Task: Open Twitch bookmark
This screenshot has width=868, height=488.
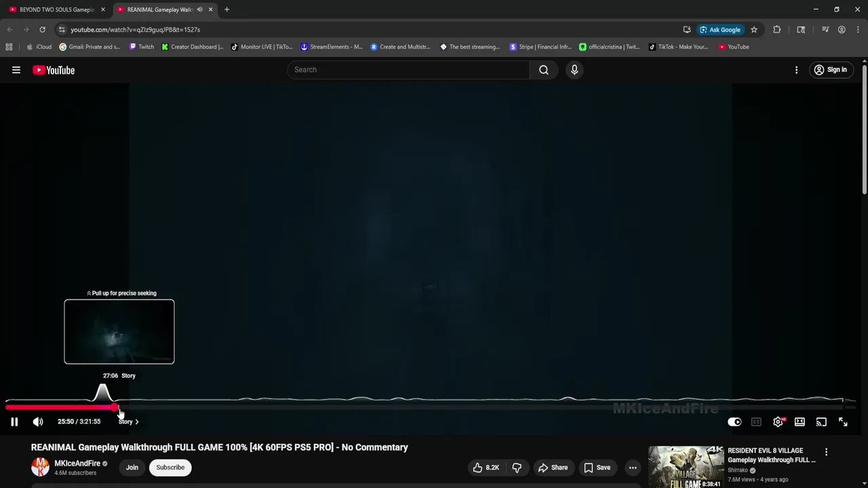Action: pyautogui.click(x=141, y=47)
